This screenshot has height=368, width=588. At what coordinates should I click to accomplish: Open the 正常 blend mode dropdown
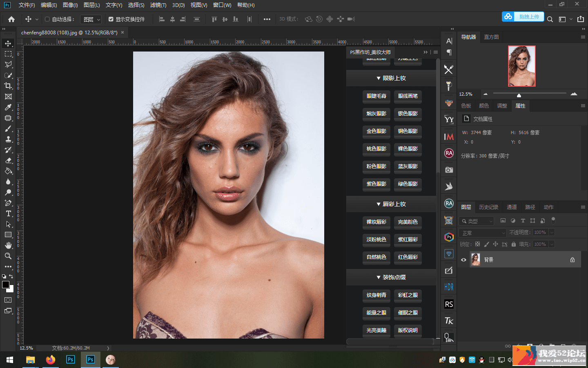click(483, 233)
